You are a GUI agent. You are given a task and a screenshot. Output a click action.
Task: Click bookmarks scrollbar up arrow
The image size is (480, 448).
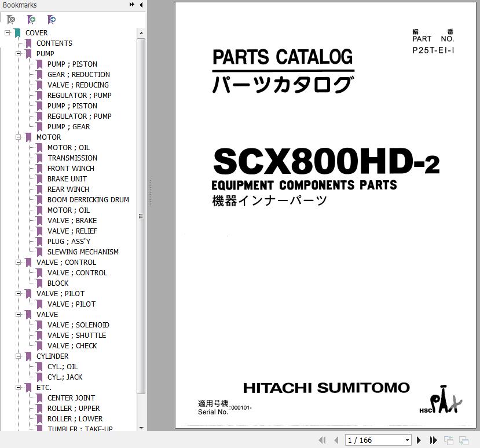click(141, 33)
